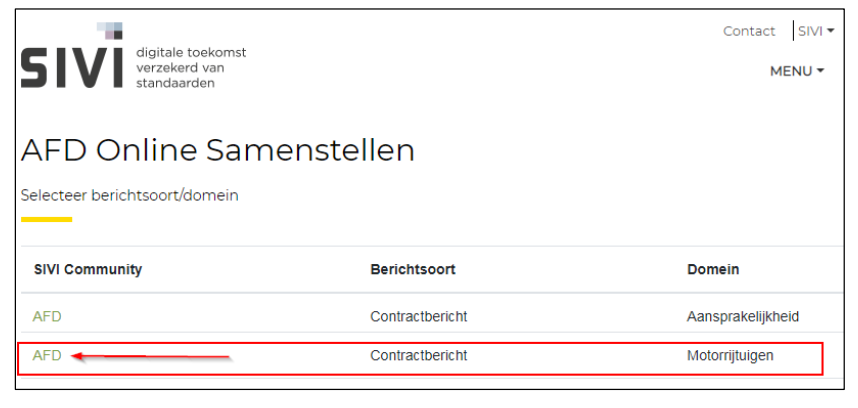Open the AFD link for Motorrijtuigen
Screen dimensions: 858x408
click(x=47, y=355)
